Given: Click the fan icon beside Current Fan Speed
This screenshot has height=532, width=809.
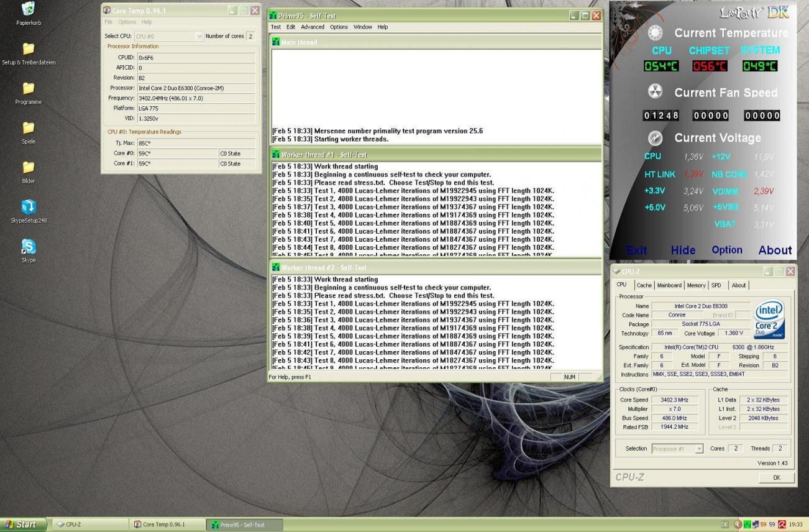Looking at the screenshot, I should pos(655,92).
